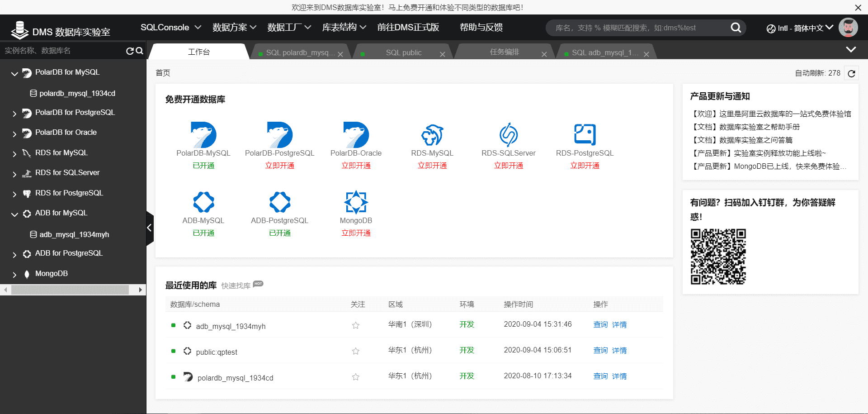The image size is (868, 414).
Task: Collapse the left sidebar panel handle
Action: point(150,228)
